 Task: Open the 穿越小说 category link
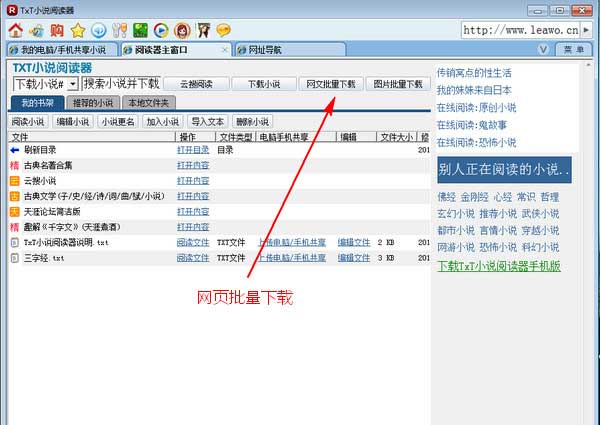click(540, 231)
